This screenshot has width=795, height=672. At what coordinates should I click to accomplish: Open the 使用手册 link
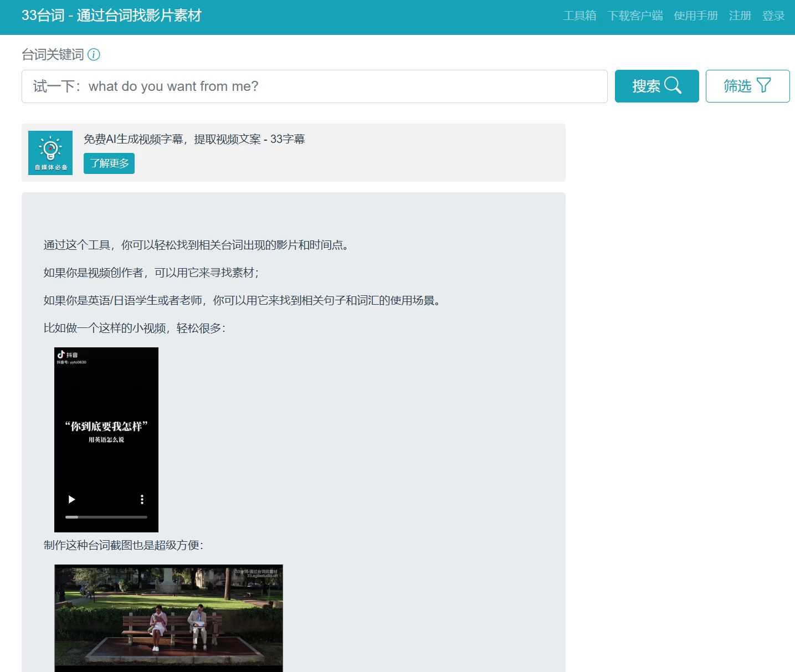pyautogui.click(x=696, y=16)
